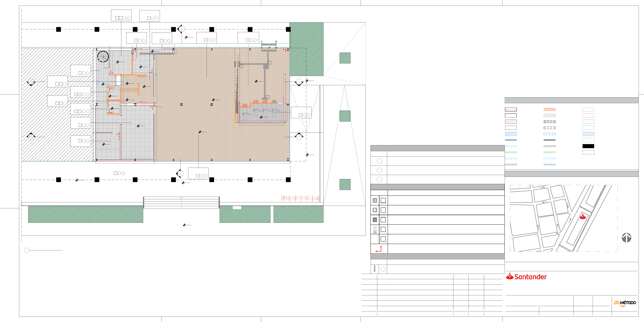
Task: Check the box beside the dark gray floor swatch
Action: coord(383,220)
